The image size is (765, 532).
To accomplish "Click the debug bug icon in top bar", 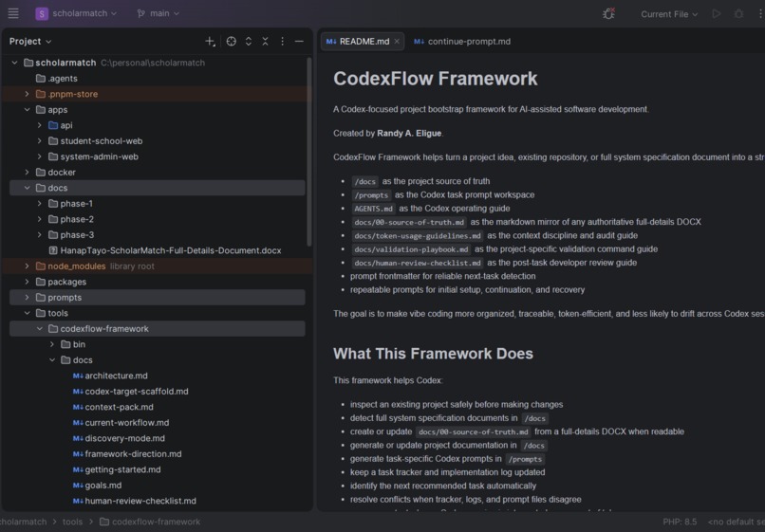I will coord(608,13).
